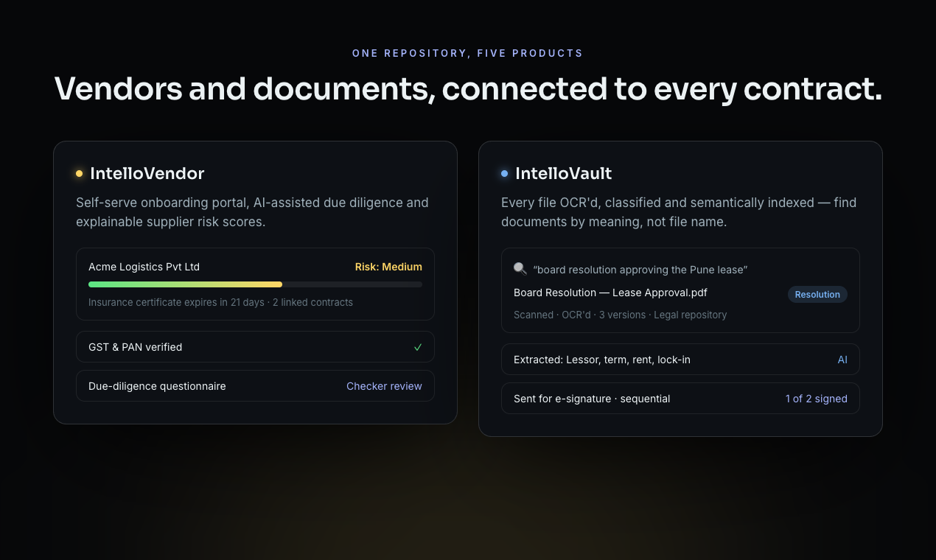This screenshot has width=936, height=560.
Task: Click the Due-diligence questionnaire row
Action: click(x=255, y=386)
